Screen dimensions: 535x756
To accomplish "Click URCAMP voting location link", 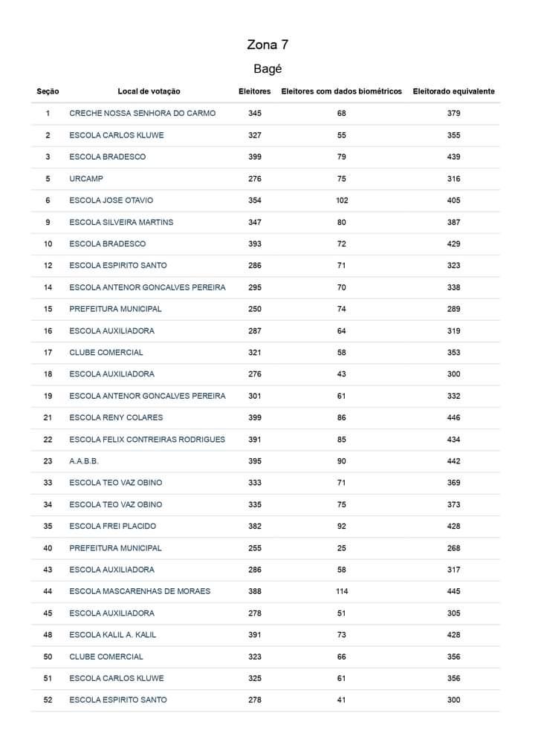I will 86,178.
